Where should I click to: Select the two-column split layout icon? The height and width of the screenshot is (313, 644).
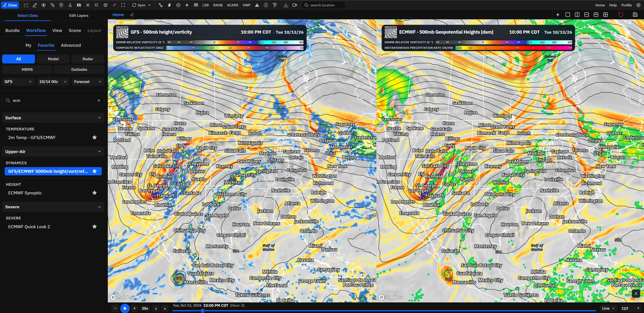tap(577, 15)
